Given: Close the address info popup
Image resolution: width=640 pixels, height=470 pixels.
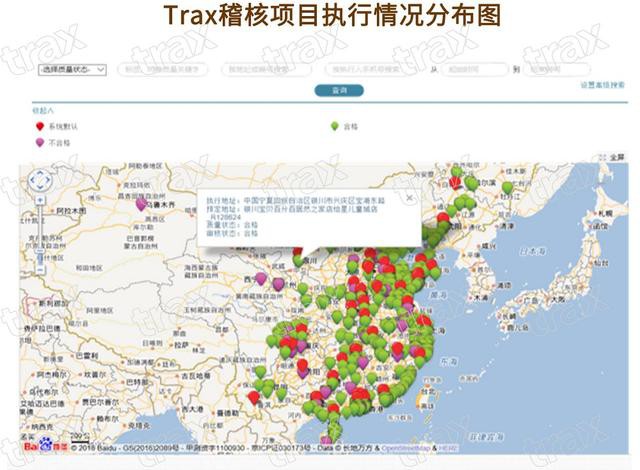Looking at the screenshot, I should pyautogui.click(x=409, y=197).
